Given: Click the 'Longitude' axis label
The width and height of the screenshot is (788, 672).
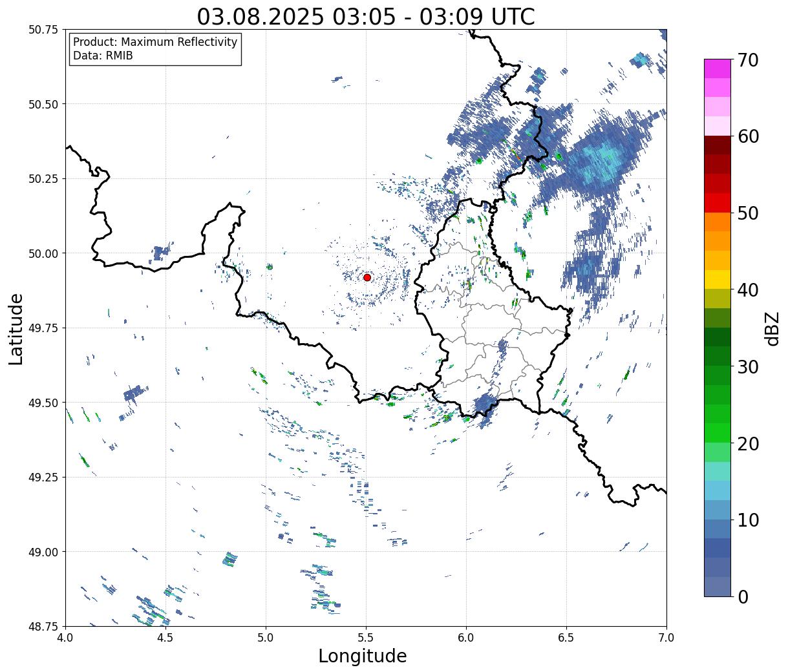Looking at the screenshot, I should [x=363, y=656].
